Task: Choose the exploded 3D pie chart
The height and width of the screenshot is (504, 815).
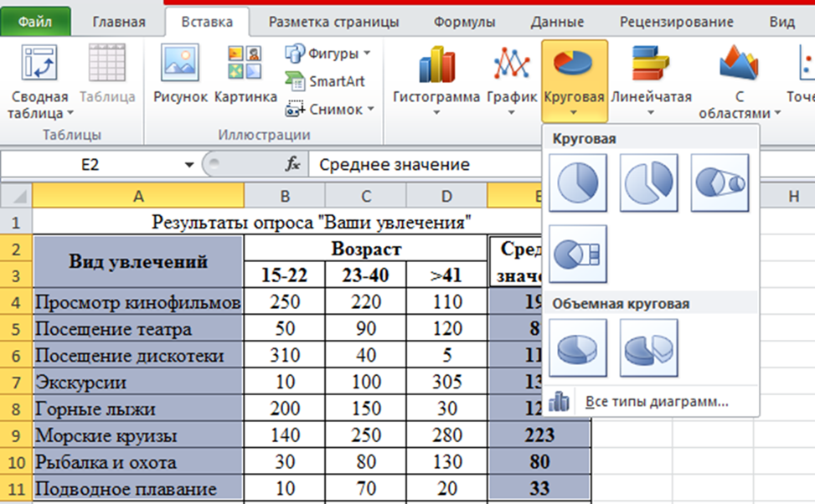Action: coord(648,348)
